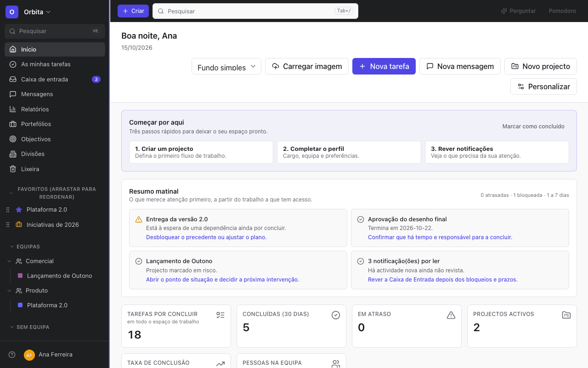Collapse the Comercial team

(x=9, y=261)
